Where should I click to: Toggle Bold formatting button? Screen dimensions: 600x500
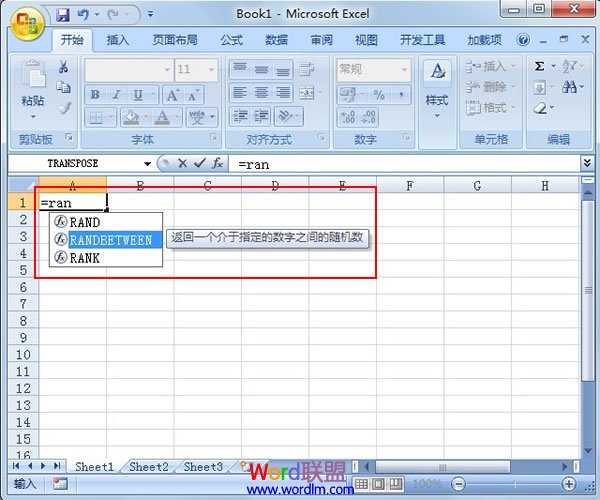click(x=94, y=95)
